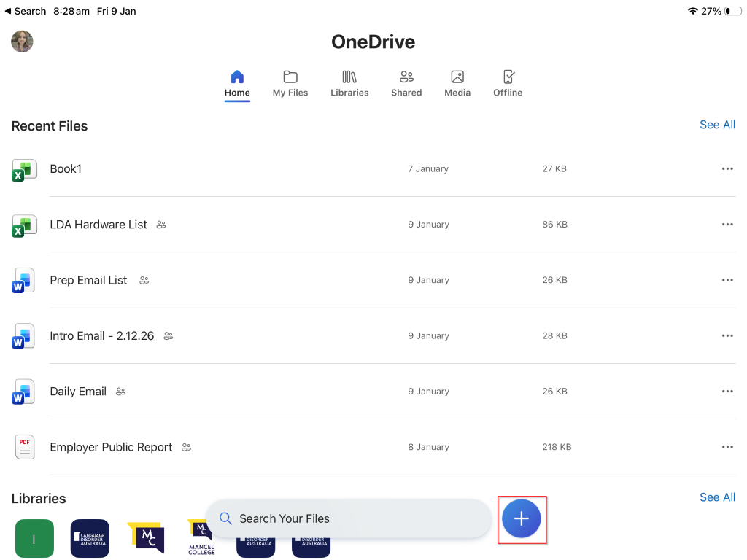The width and height of the screenshot is (747, 560).
Task: Open the Mancel College library tile
Action: 201,537
